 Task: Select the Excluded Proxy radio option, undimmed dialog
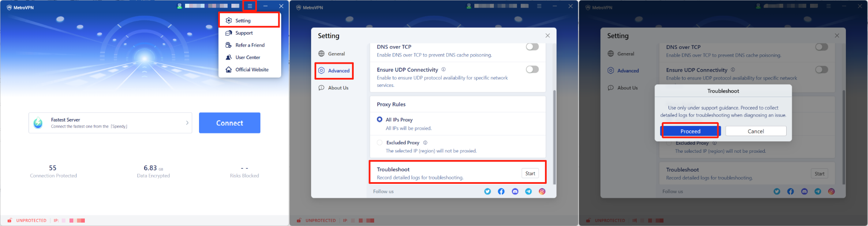[x=380, y=143]
